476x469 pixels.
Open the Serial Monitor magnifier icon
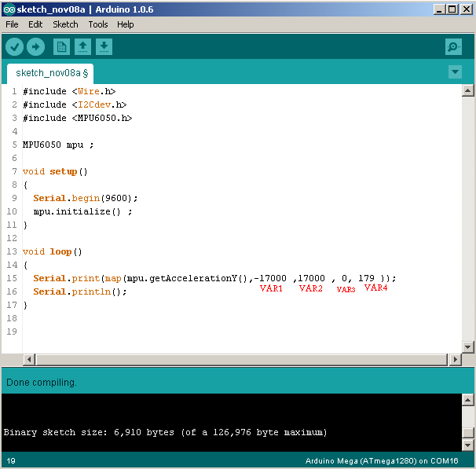453,47
